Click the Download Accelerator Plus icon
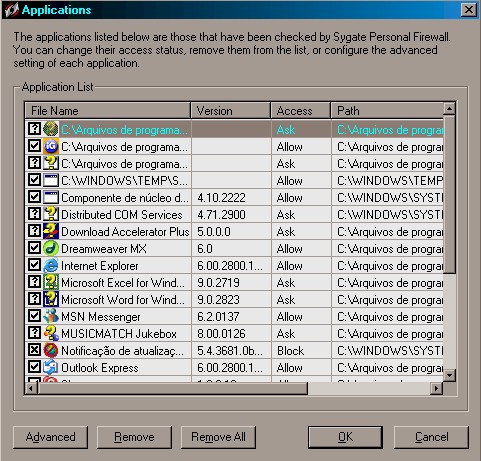This screenshot has width=481, height=461. click(51, 231)
